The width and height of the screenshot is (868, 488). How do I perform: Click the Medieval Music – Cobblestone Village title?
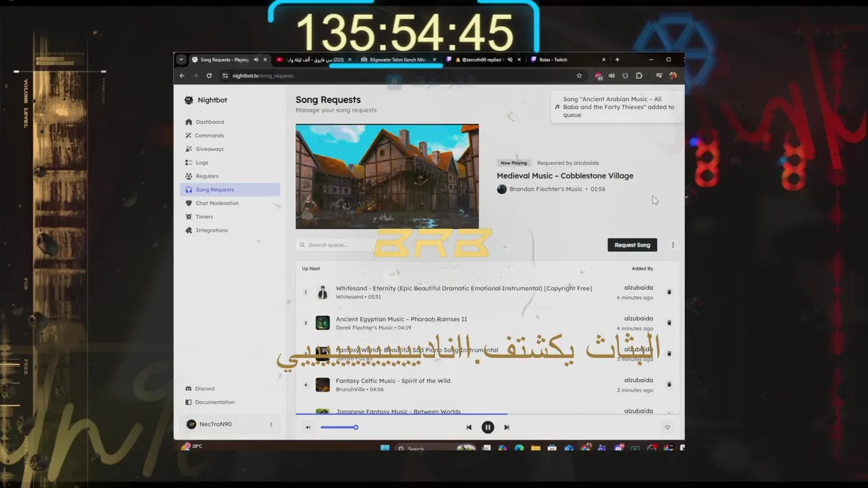[565, 176]
